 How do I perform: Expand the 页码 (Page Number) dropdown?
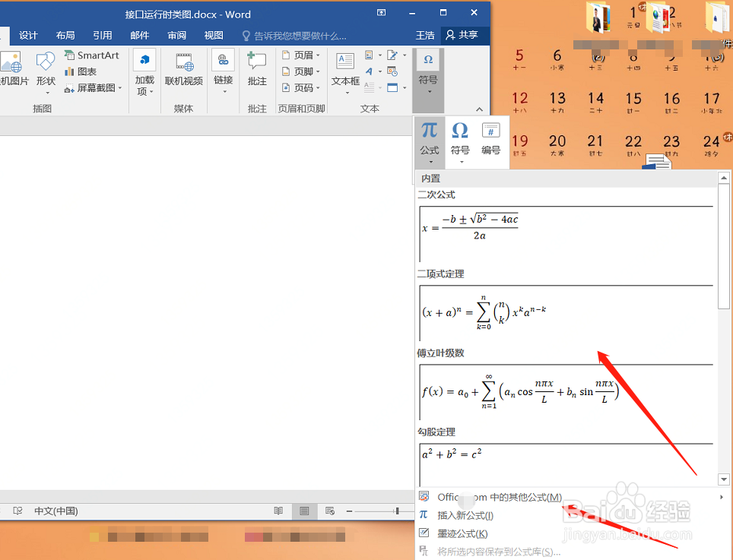(x=301, y=87)
